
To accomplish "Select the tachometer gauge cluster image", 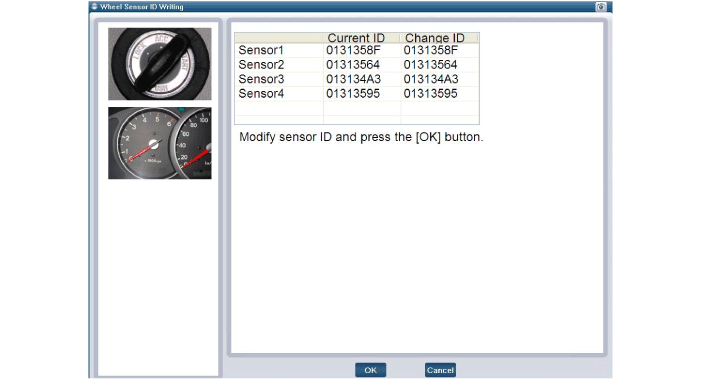I will (160, 143).
